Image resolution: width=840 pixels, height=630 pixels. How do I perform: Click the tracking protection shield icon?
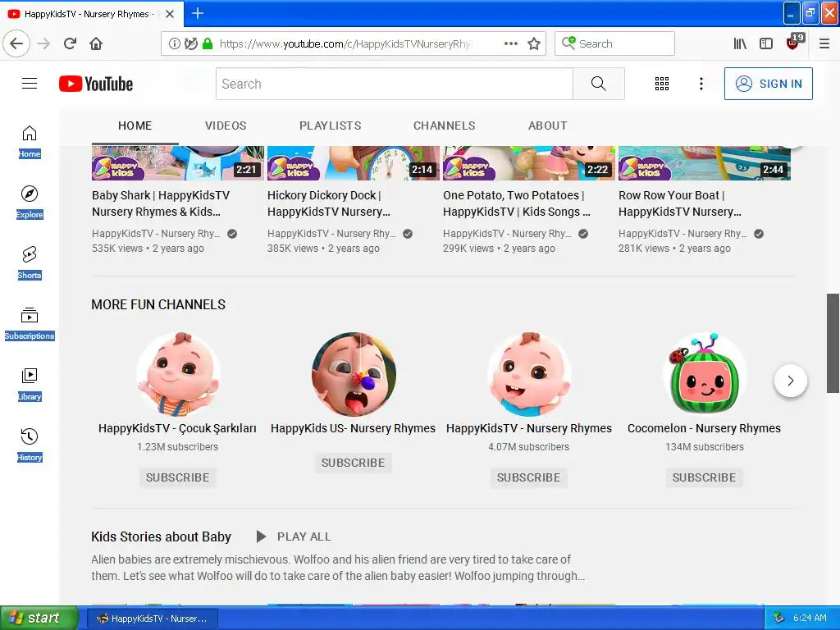[x=190, y=43]
